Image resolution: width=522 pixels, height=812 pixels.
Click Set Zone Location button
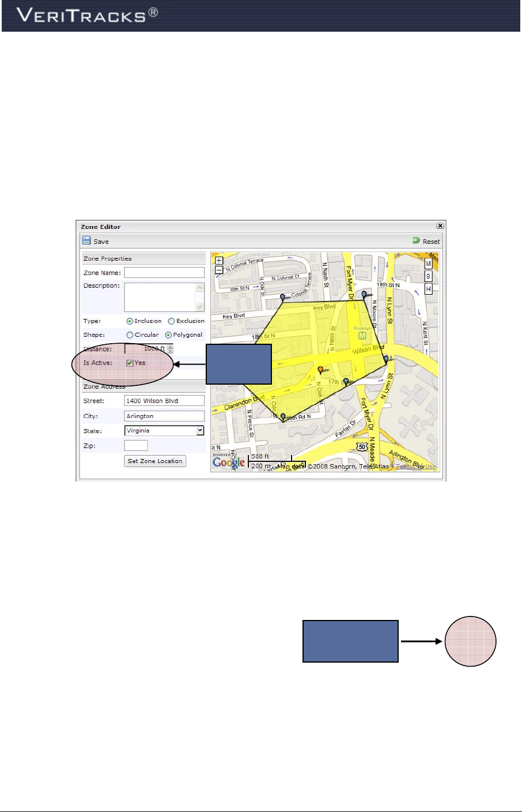point(155,461)
